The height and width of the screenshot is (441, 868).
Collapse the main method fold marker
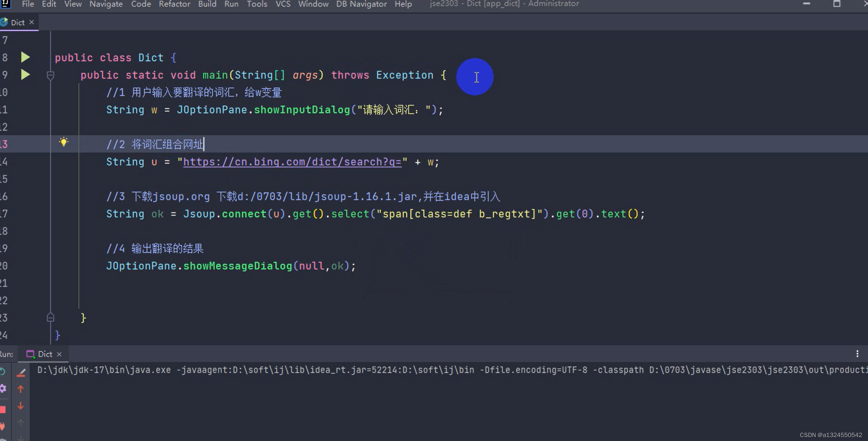point(50,75)
